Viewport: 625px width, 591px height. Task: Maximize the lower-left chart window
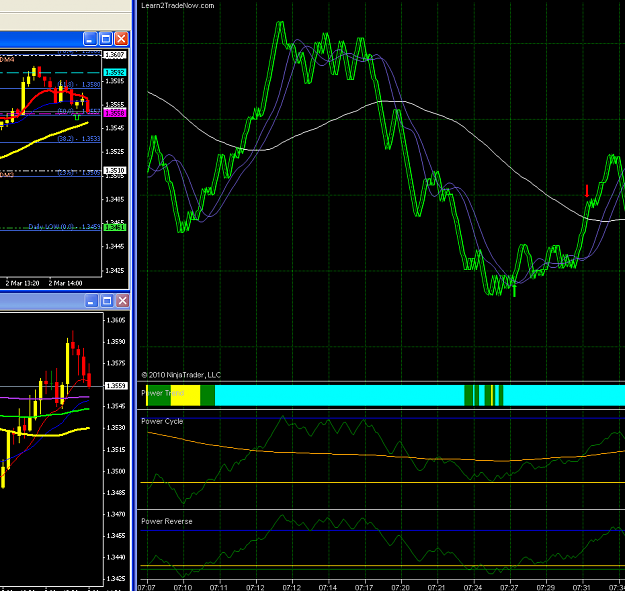click(107, 301)
